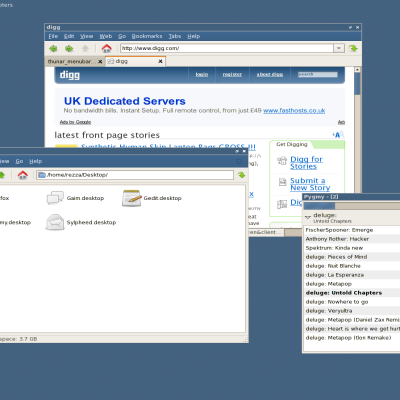
Task: Click the folder icon in the location field
Action: point(42,175)
